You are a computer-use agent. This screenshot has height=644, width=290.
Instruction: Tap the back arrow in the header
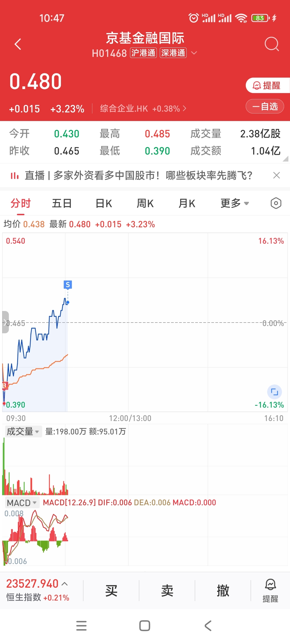coord(18,44)
